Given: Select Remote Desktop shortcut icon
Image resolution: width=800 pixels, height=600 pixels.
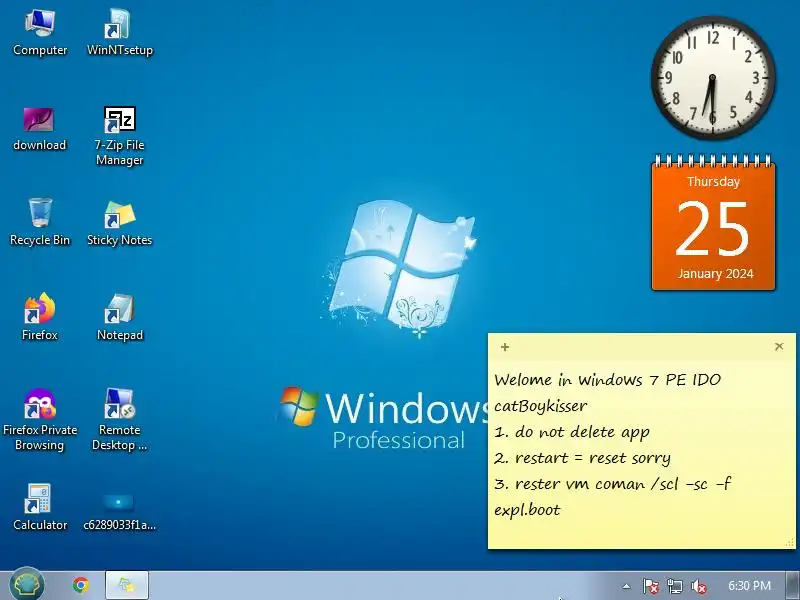Looking at the screenshot, I should (119, 419).
